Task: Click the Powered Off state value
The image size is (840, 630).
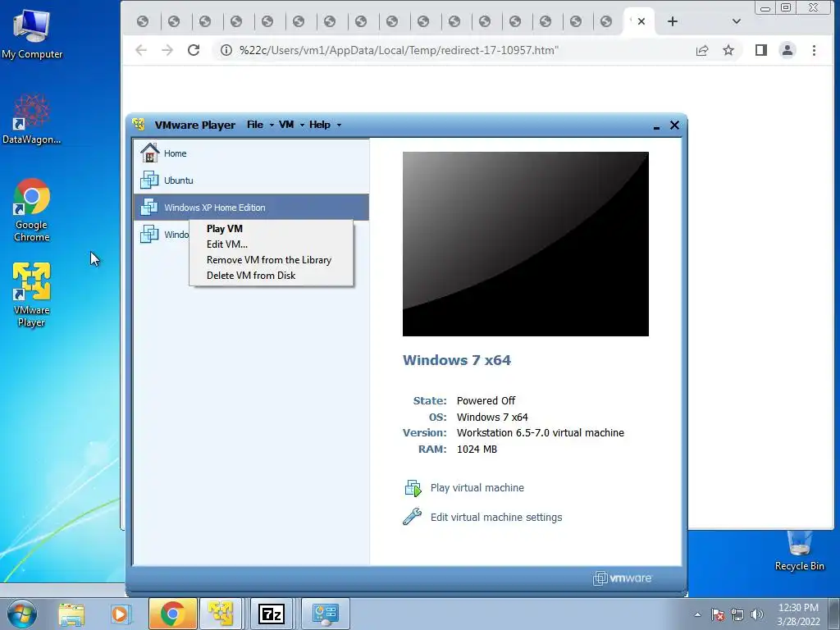Action: tap(486, 400)
